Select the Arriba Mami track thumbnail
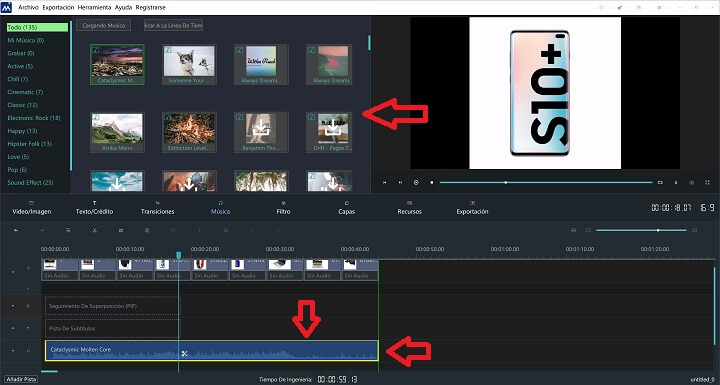 (x=117, y=132)
